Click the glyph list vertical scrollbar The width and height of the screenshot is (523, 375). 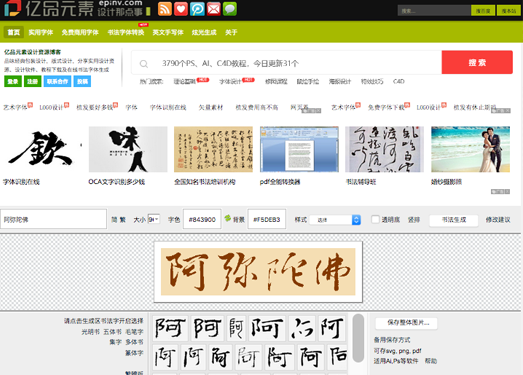[358, 338]
